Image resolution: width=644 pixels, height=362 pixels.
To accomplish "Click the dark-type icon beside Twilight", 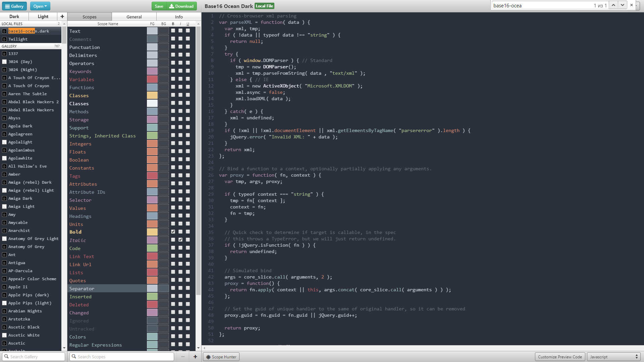I will 4,39.
